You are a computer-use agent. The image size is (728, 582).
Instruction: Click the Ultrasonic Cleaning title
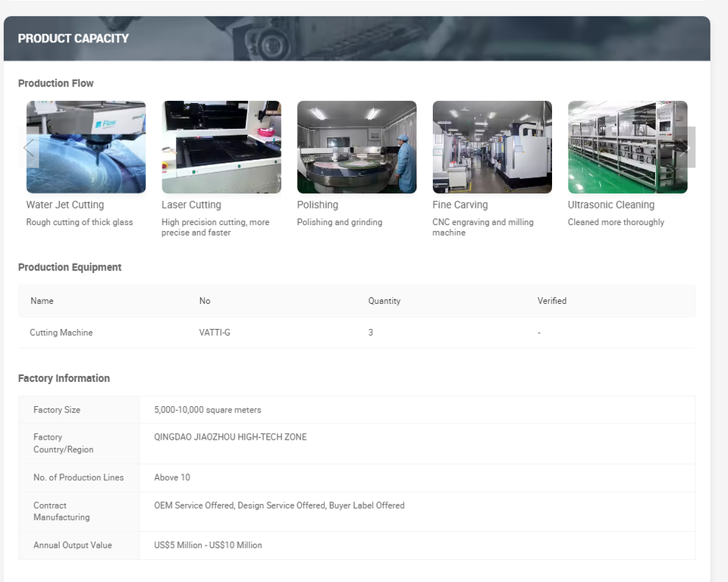pos(611,205)
